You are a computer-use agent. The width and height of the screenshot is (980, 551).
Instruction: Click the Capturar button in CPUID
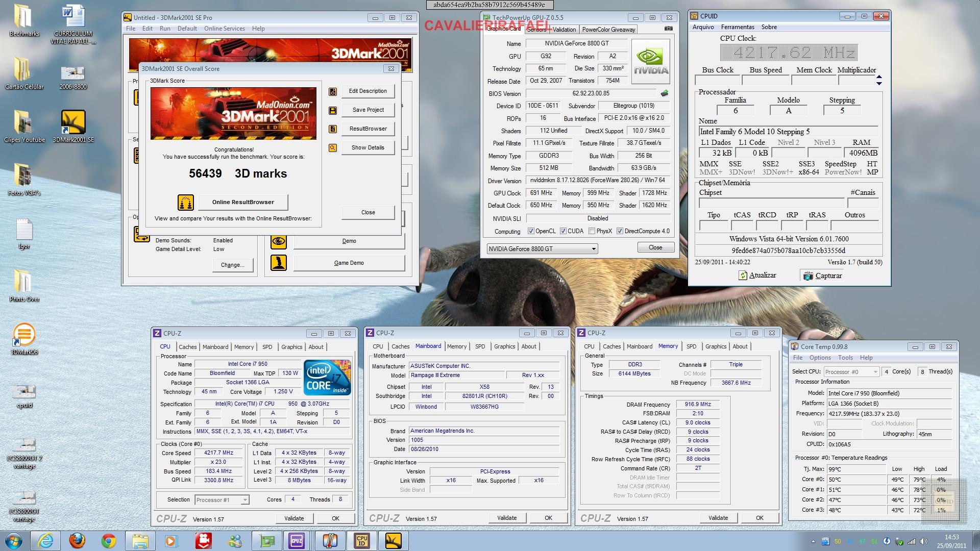823,276
